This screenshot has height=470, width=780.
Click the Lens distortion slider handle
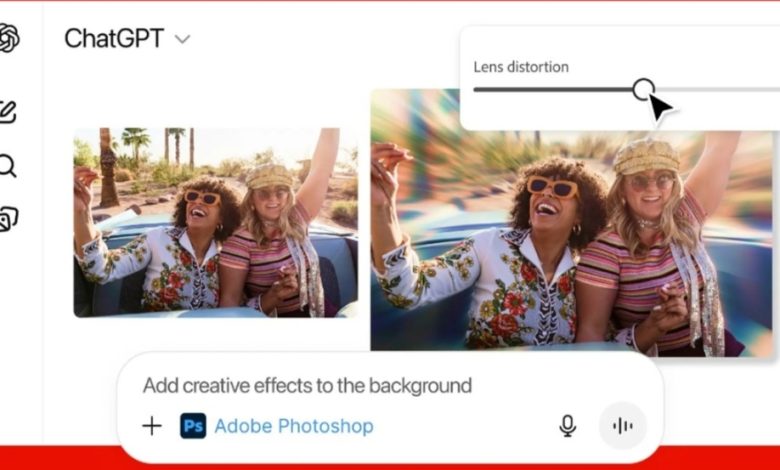coord(644,89)
